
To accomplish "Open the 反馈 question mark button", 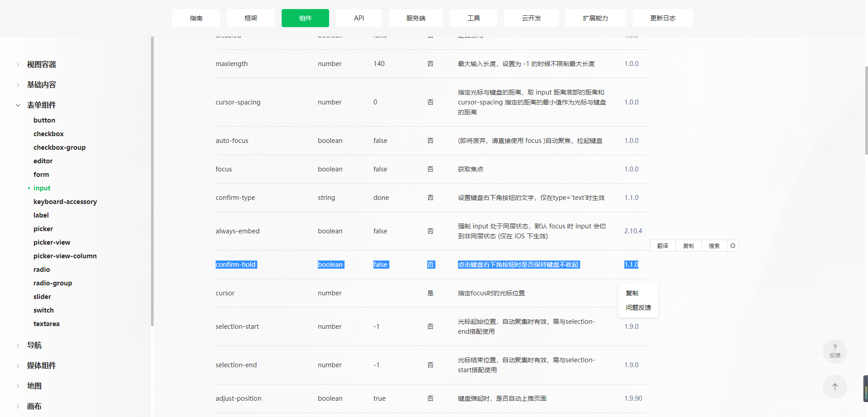I will tap(835, 351).
